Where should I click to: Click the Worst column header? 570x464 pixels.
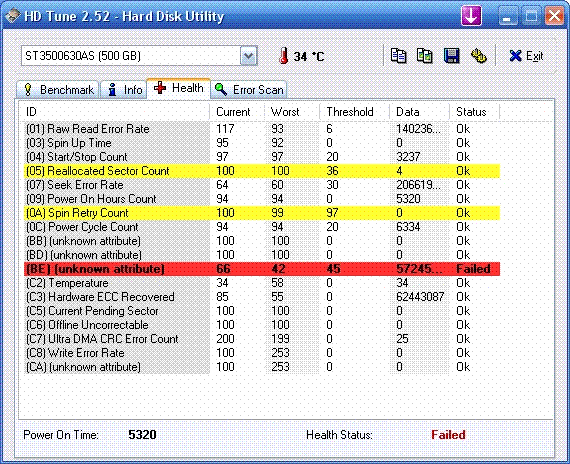coord(292,112)
